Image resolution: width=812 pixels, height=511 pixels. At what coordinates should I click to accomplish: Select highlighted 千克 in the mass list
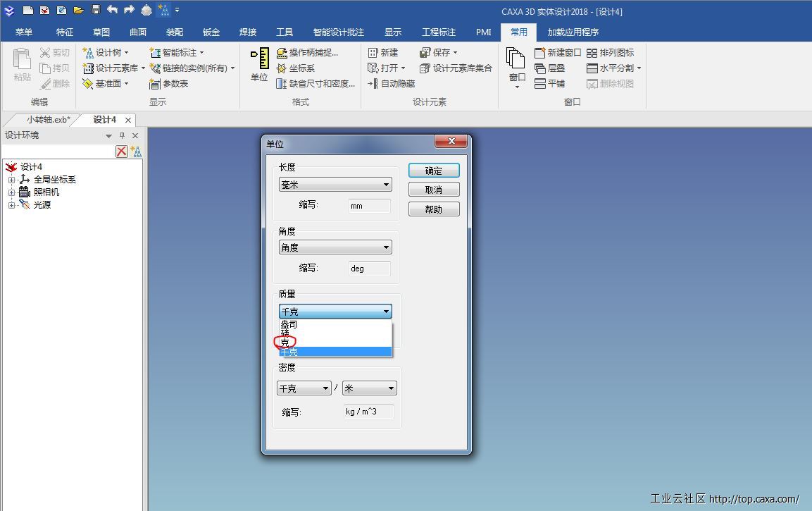click(x=335, y=352)
